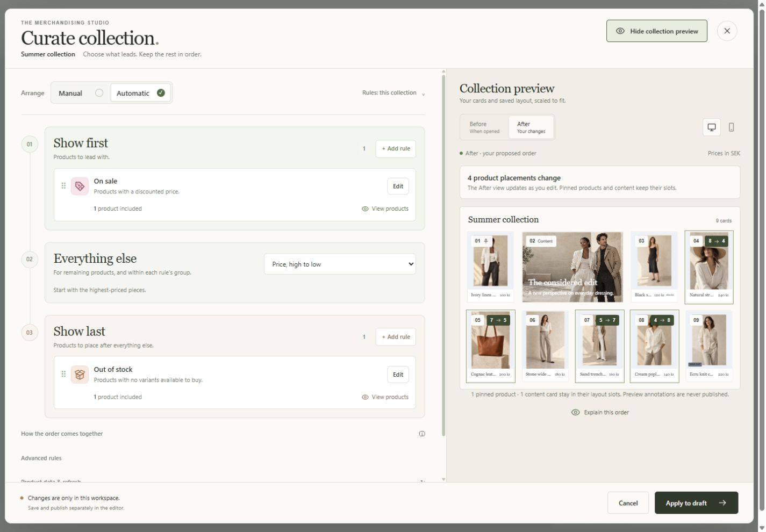The width and height of the screenshot is (766, 532).
Task: Close the Curate collection dialog
Action: tap(727, 31)
